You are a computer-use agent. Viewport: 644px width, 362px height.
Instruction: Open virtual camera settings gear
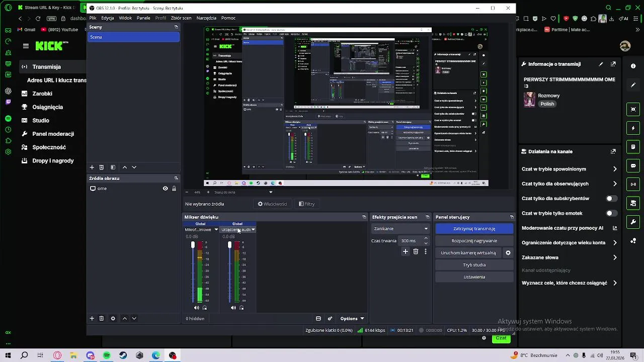pos(508,253)
